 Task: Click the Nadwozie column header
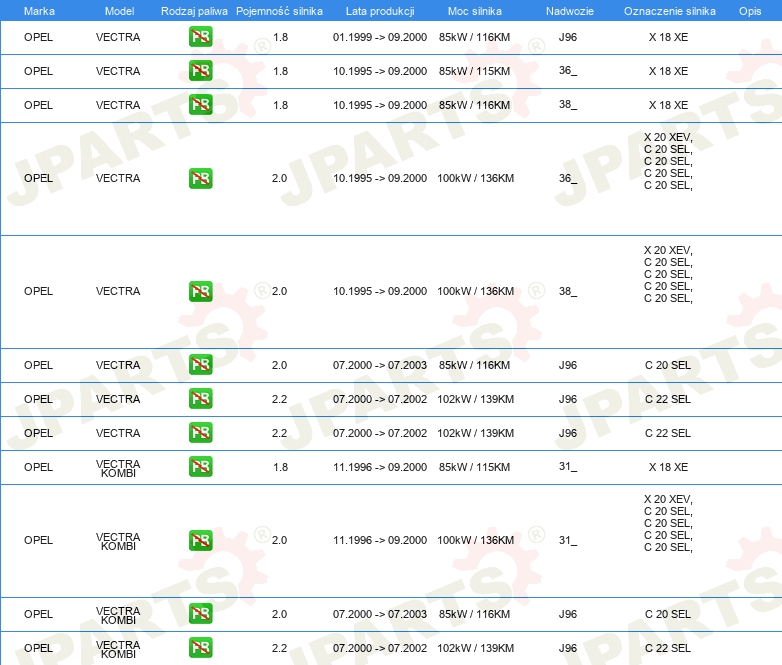(x=567, y=10)
